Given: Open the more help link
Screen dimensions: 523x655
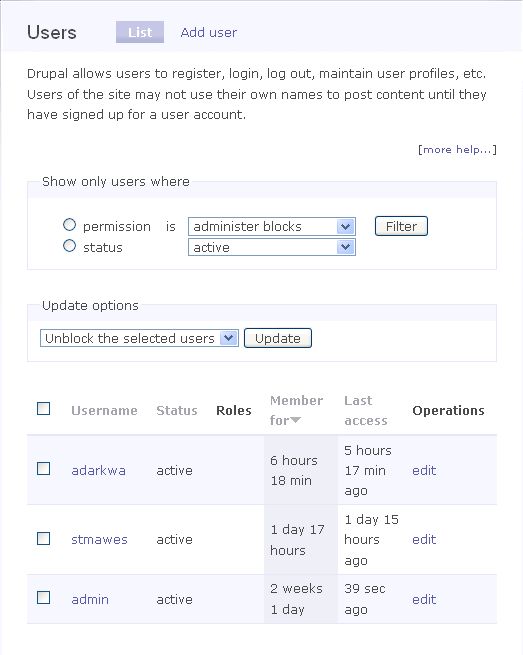Looking at the screenshot, I should pyautogui.click(x=457, y=150).
